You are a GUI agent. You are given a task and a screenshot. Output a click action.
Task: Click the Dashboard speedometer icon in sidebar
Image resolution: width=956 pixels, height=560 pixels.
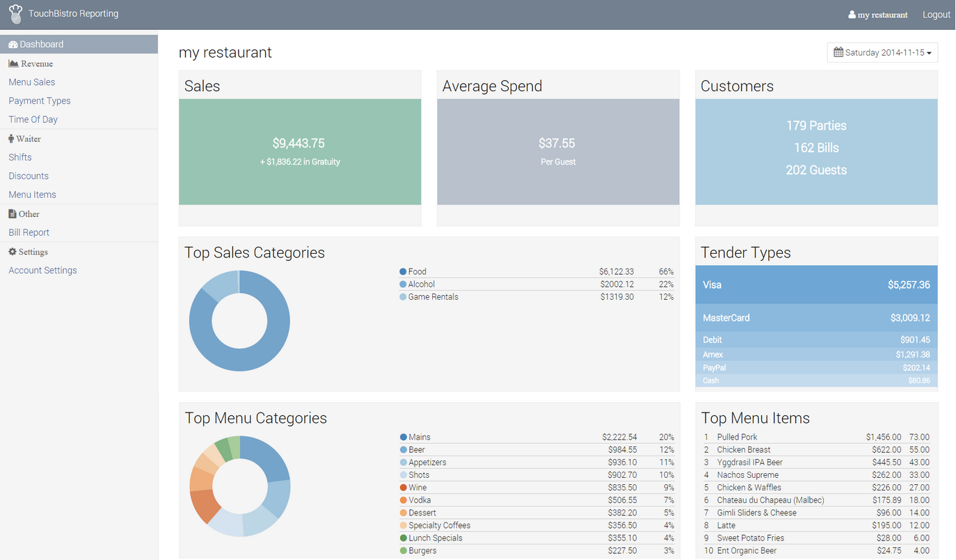[x=13, y=44]
